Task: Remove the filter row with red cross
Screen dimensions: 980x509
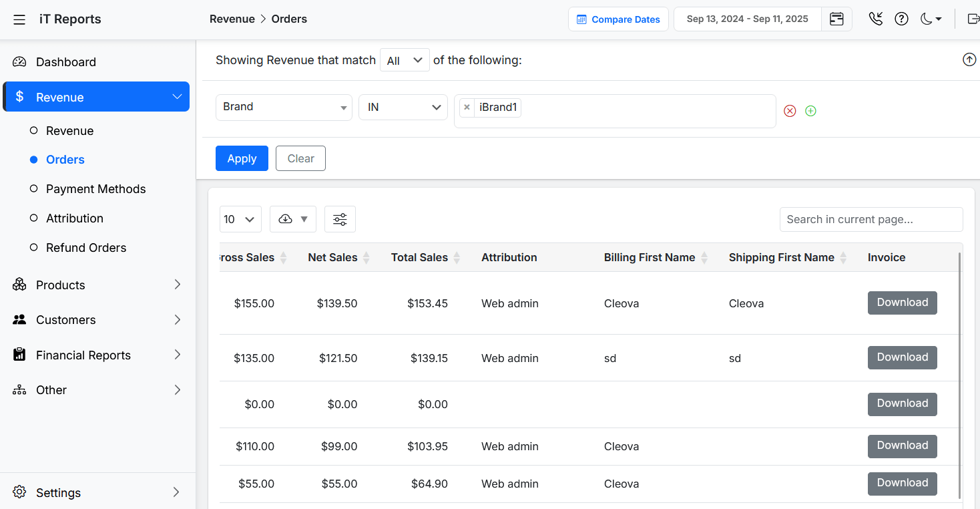Action: (790, 111)
